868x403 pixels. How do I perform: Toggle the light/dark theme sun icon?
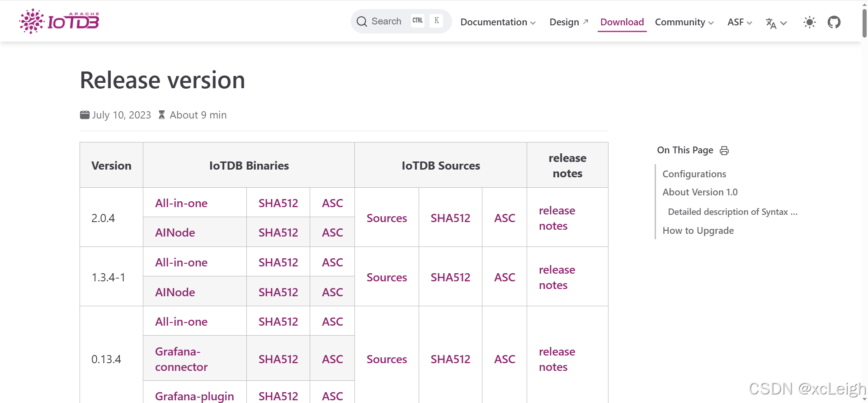[809, 22]
